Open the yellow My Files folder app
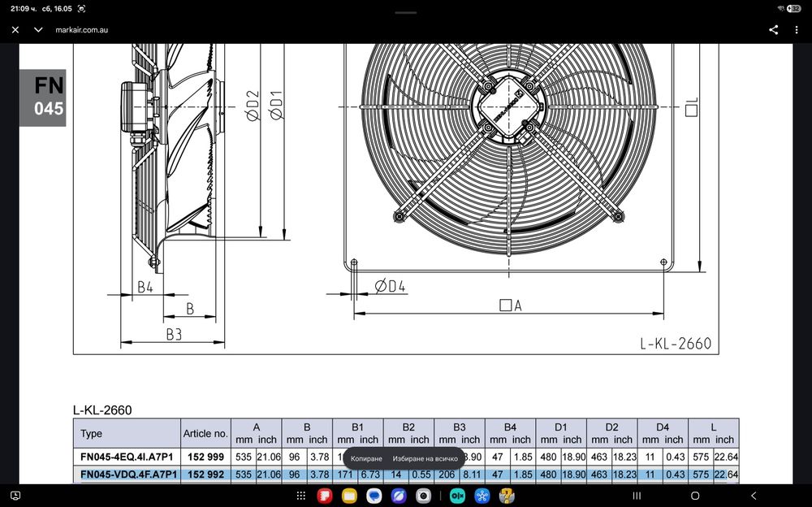The height and width of the screenshot is (507, 812). [x=349, y=496]
